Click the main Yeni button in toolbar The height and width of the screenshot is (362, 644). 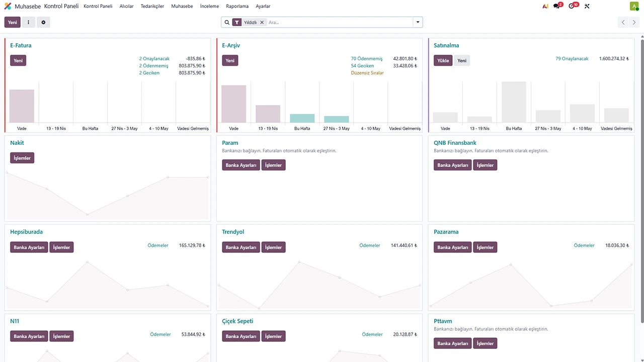pos(13,22)
